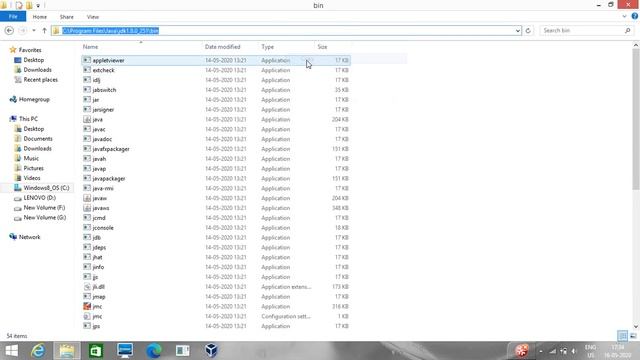This screenshot has height=360, width=640.
Task: Select New Volume (G:) drive
Action: pyautogui.click(x=44, y=218)
